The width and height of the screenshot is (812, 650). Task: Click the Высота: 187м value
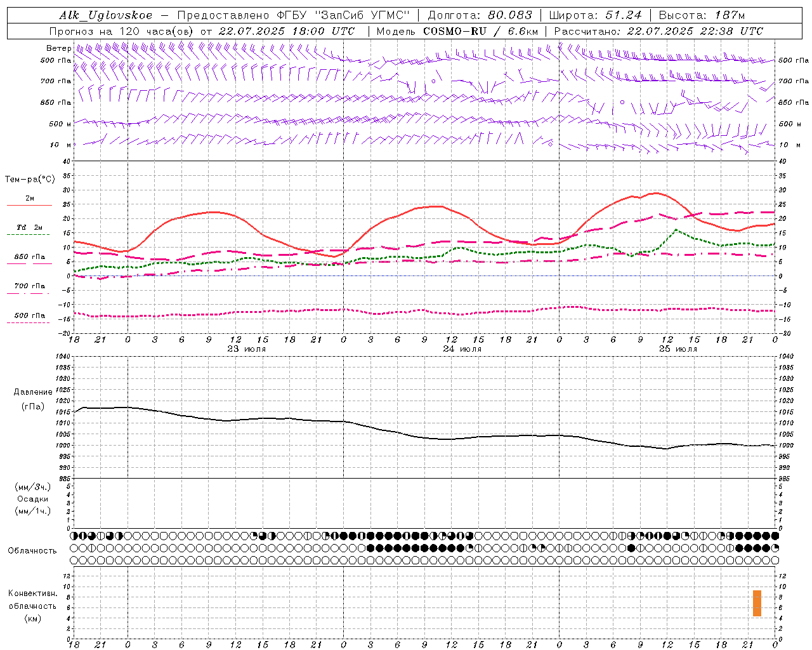702,15
